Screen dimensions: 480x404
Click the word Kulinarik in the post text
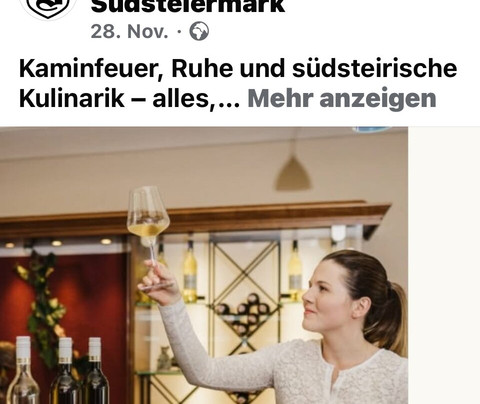point(72,98)
